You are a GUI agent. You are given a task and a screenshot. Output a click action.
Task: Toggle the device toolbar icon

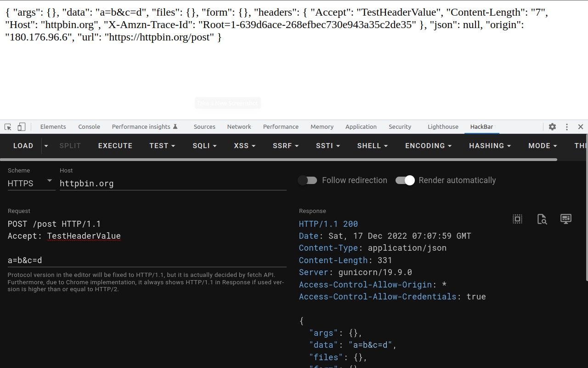point(22,127)
